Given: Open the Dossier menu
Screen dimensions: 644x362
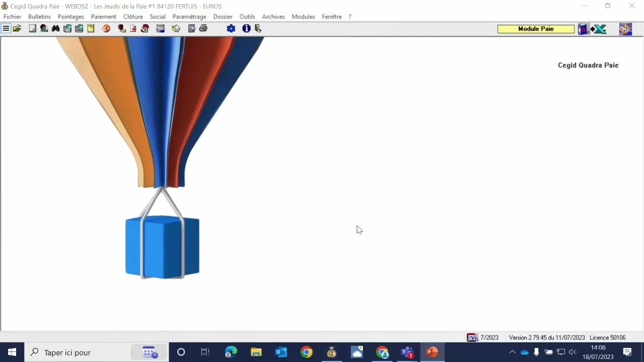Looking at the screenshot, I should pos(223,17).
